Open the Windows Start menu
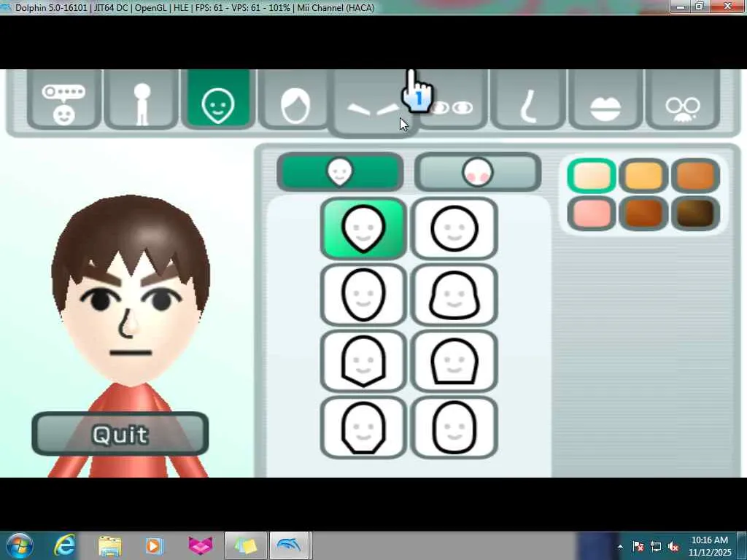The height and width of the screenshot is (560, 747). (x=19, y=545)
